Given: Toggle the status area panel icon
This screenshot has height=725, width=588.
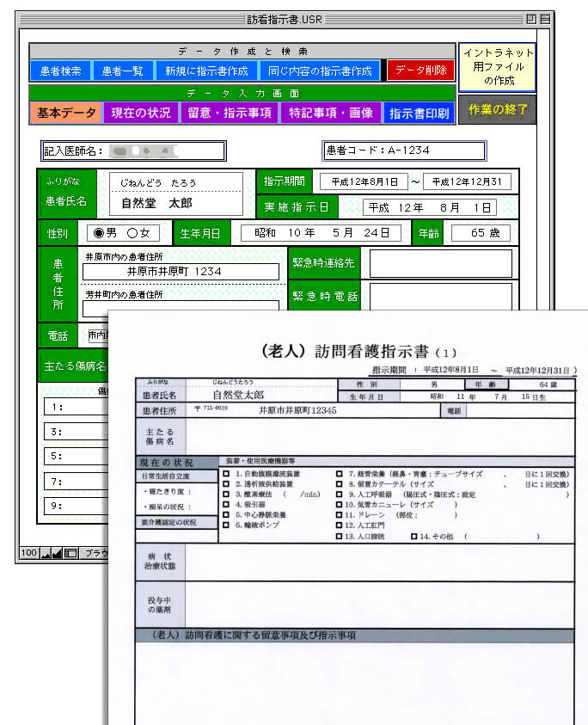Looking at the screenshot, I should pos(70,553).
